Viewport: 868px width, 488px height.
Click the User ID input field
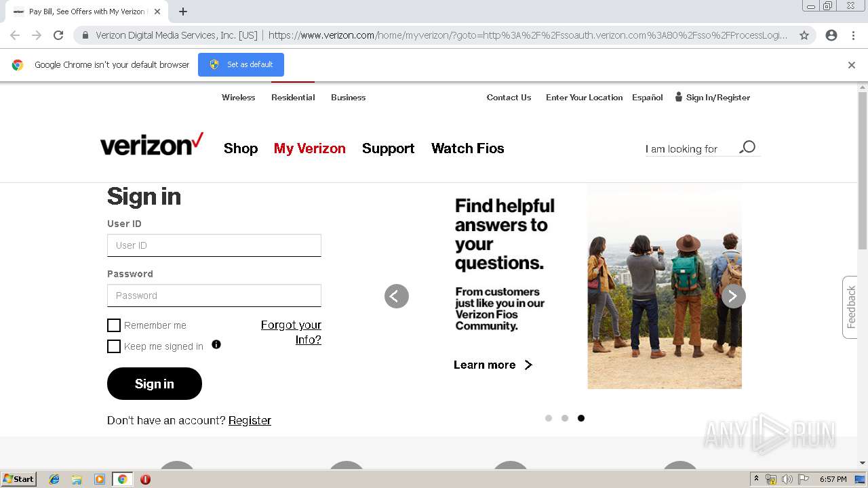click(214, 245)
